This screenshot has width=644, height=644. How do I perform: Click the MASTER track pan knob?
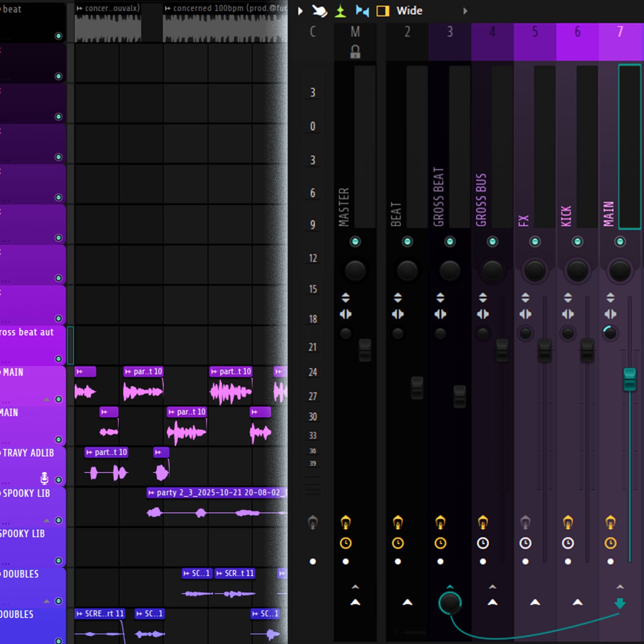[355, 271]
